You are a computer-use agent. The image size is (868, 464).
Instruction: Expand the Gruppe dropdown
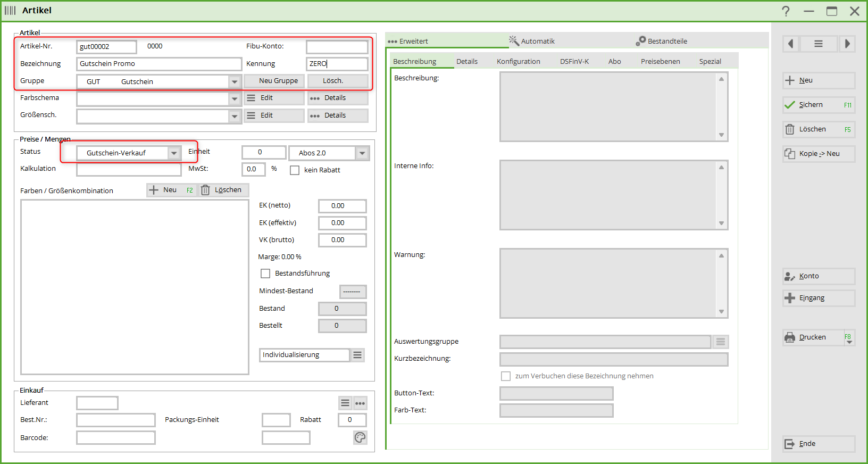[235, 82]
